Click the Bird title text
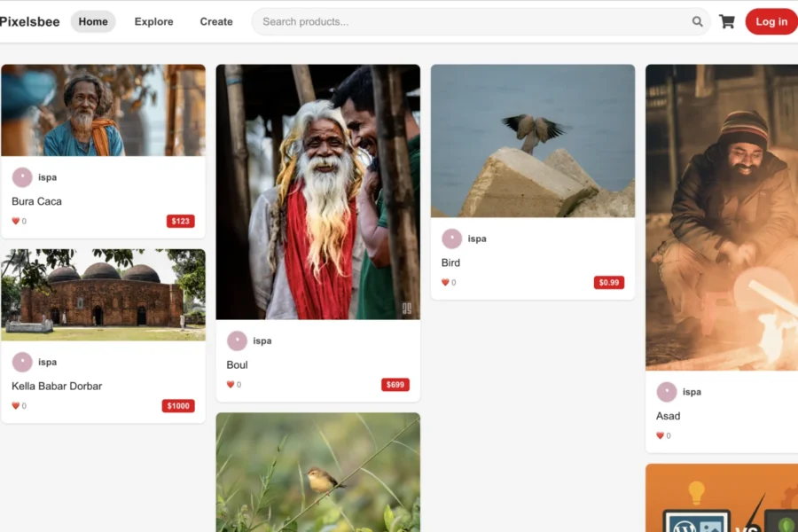Screen dimensions: 798x532 (x=450, y=262)
